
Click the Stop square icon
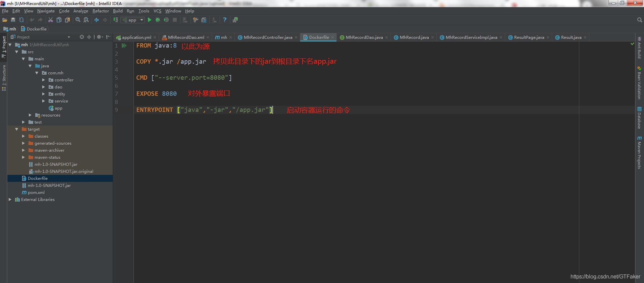click(x=175, y=20)
